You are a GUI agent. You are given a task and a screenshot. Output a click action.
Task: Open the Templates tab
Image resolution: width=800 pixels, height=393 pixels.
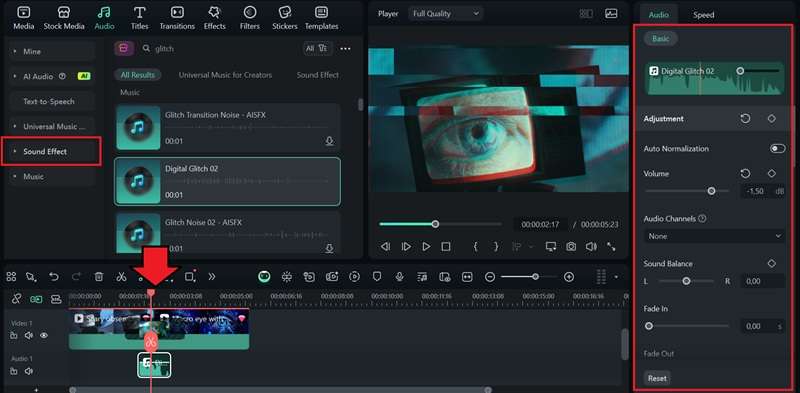(x=321, y=18)
